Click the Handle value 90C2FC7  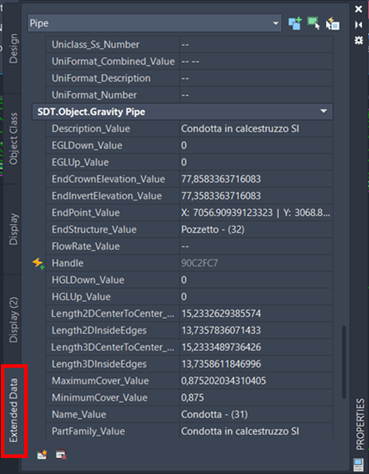point(256,263)
